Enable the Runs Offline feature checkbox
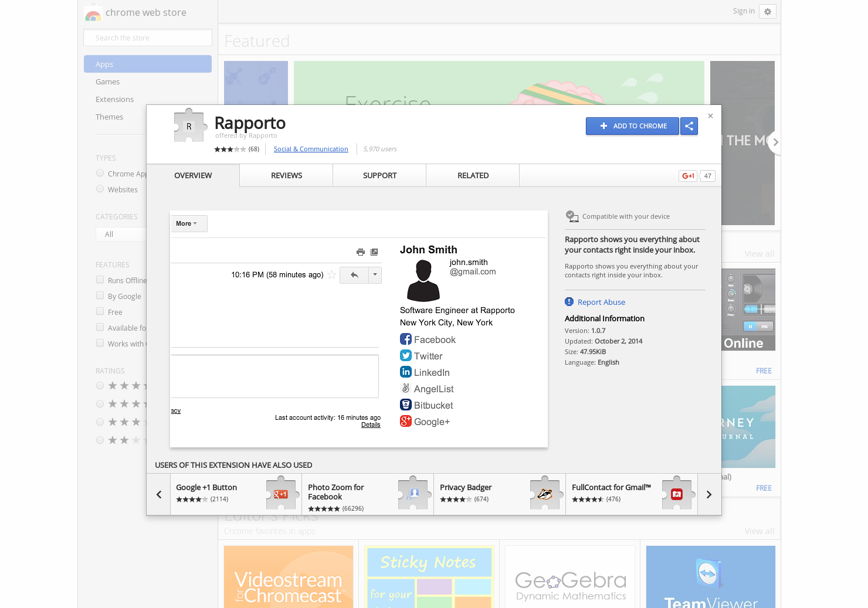 coord(100,280)
